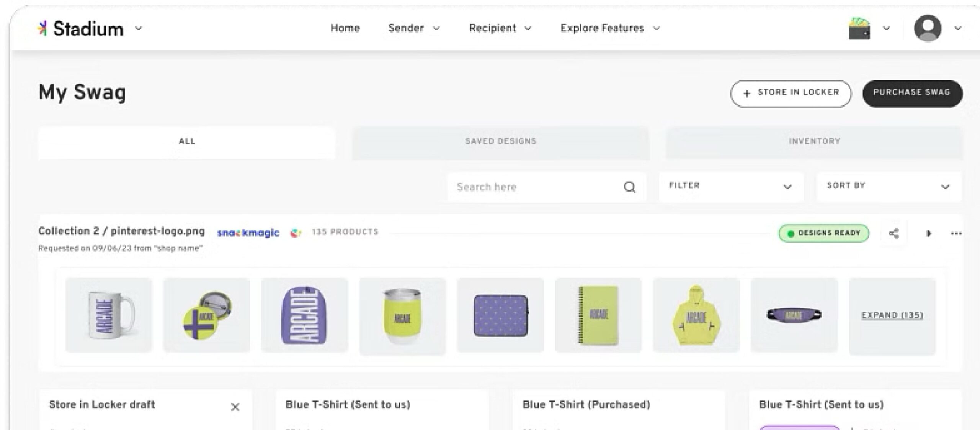Close the Store in Locker draft card

click(235, 407)
